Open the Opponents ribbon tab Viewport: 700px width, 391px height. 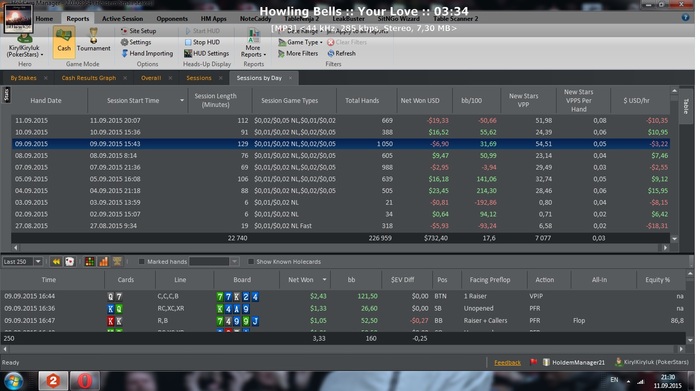(x=172, y=19)
